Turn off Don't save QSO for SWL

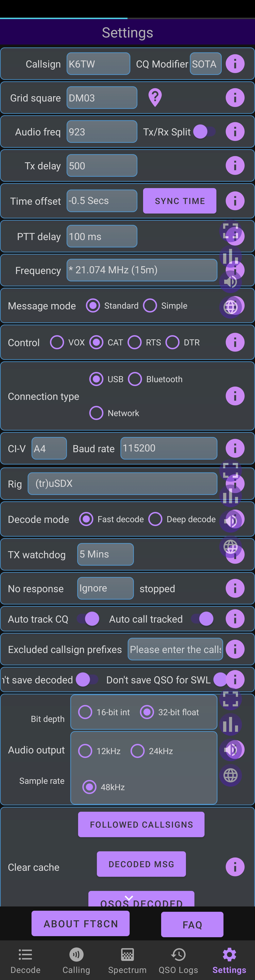click(221, 679)
